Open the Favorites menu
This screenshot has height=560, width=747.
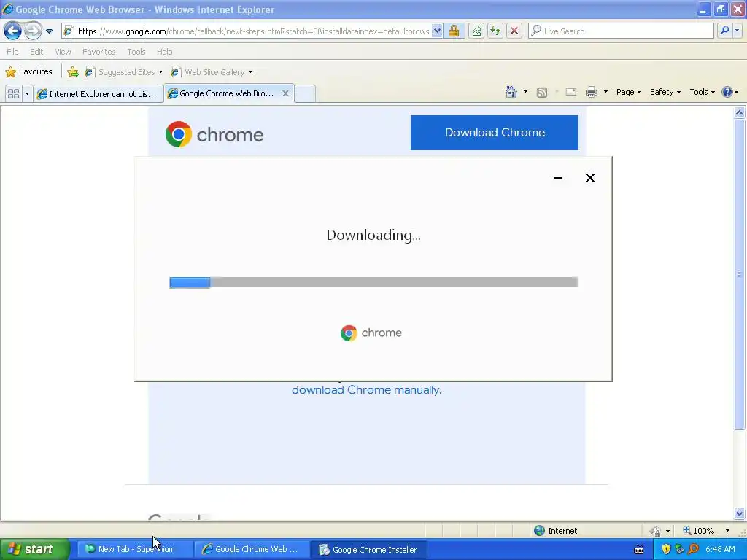[x=98, y=52]
